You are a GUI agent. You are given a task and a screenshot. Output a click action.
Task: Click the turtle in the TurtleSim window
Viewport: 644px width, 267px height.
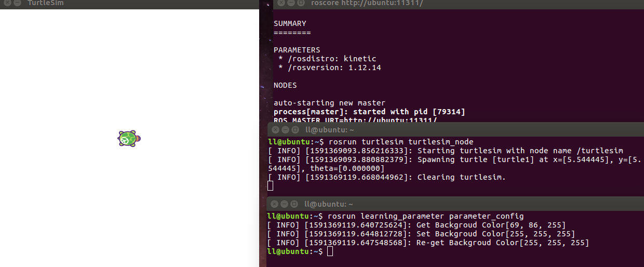[129, 139]
